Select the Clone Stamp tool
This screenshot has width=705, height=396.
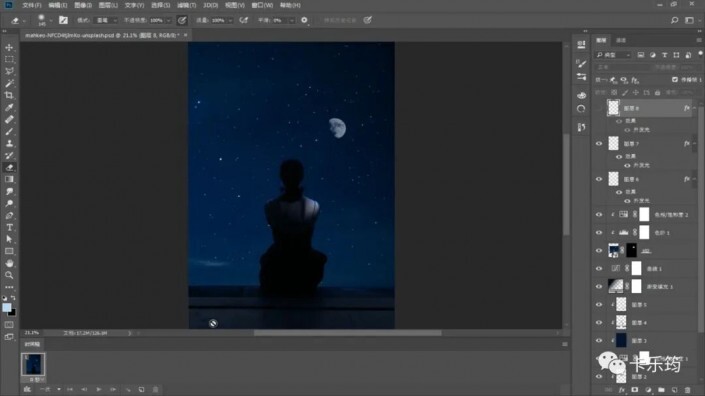tap(9, 143)
